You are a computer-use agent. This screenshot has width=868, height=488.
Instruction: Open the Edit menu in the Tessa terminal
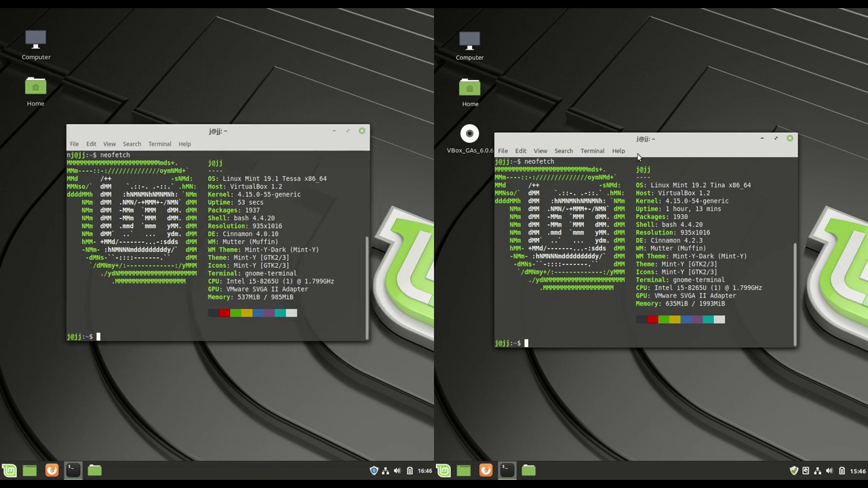[91, 144]
